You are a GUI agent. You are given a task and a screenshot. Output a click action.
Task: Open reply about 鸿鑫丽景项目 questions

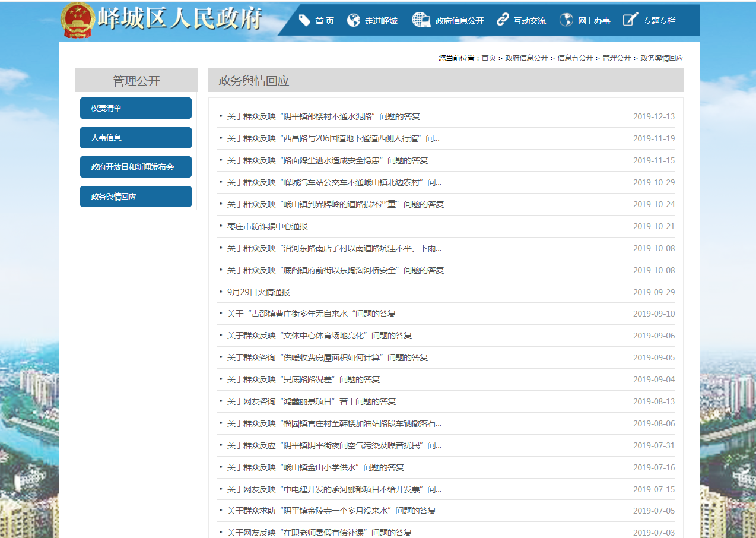tap(311, 401)
